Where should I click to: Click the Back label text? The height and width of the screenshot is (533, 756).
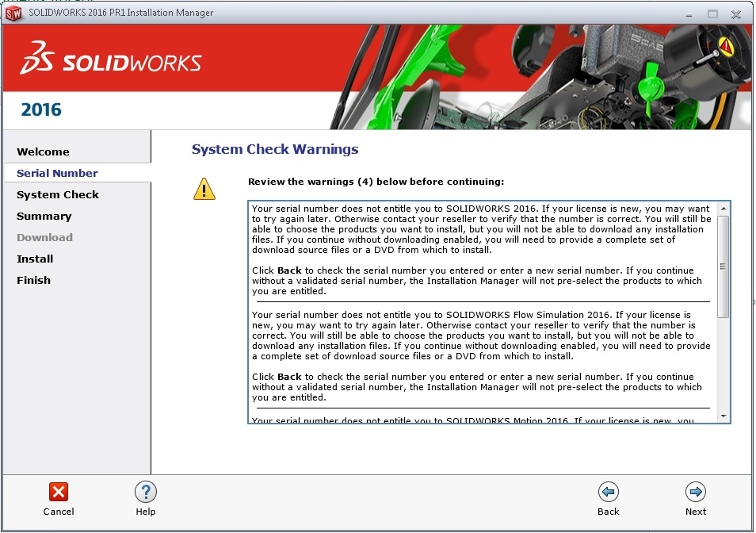point(609,512)
